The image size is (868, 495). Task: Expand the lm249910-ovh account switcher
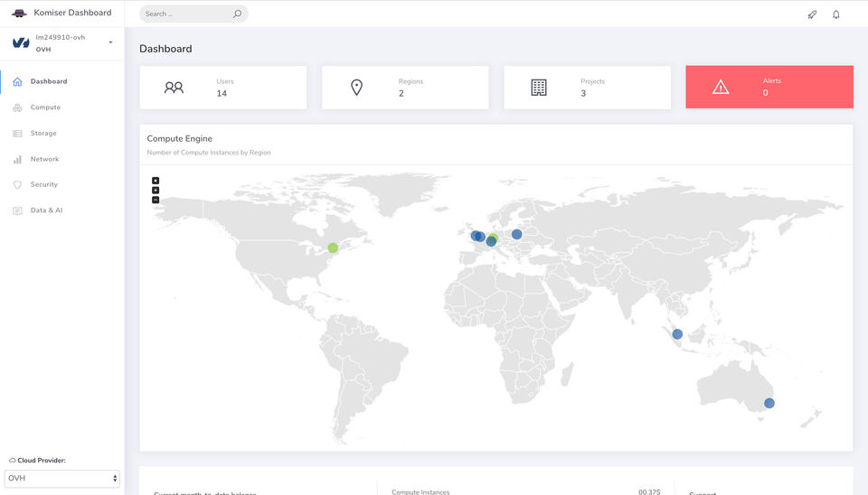[x=110, y=42]
